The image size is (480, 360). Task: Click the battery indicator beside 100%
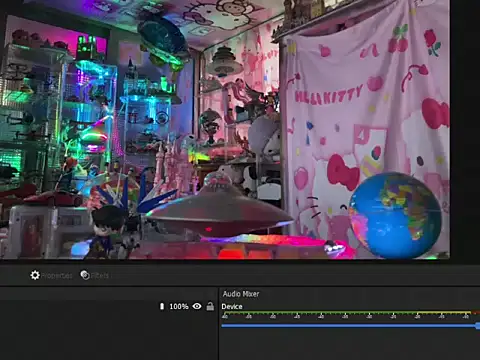(x=162, y=306)
